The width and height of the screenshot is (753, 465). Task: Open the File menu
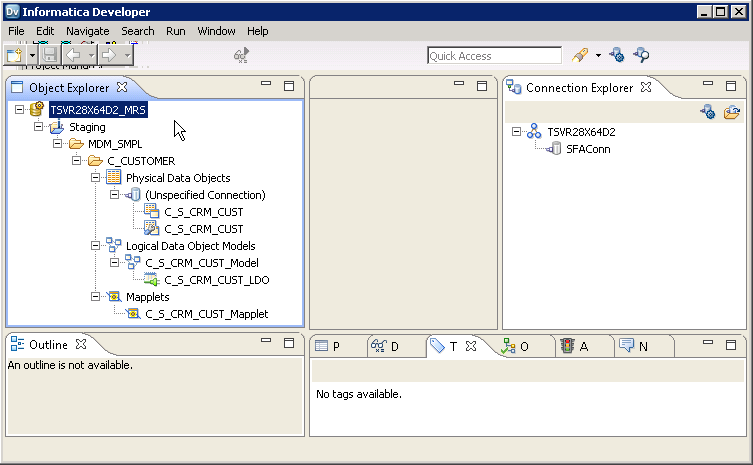pyautogui.click(x=16, y=31)
